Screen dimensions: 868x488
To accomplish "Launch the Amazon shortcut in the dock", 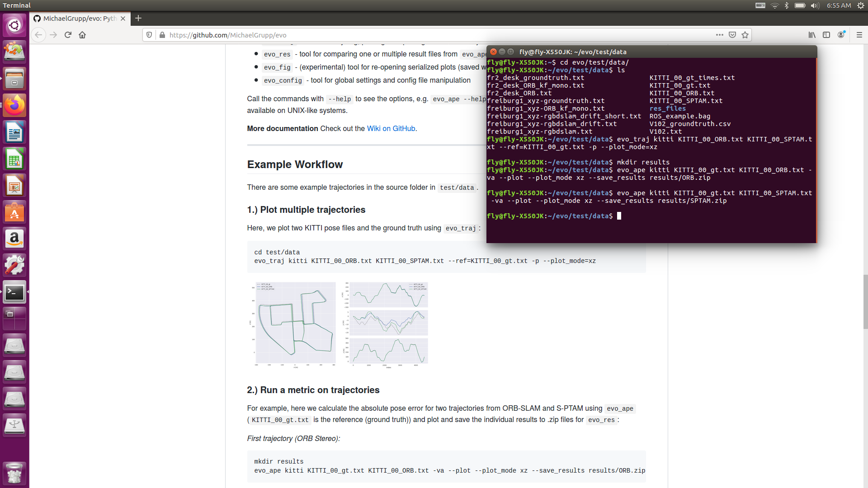I will [14, 238].
